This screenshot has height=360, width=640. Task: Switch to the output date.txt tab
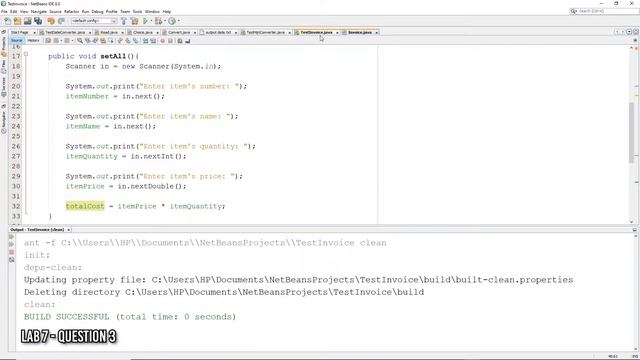[218, 32]
